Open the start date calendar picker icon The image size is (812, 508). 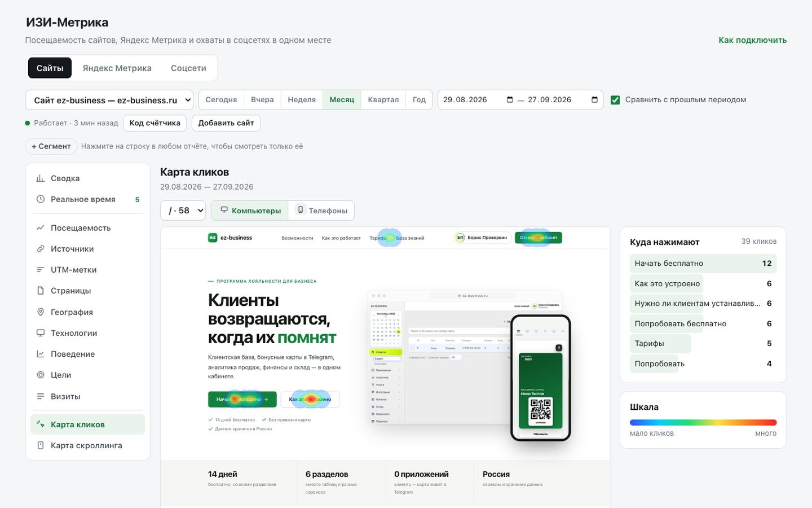click(x=510, y=100)
